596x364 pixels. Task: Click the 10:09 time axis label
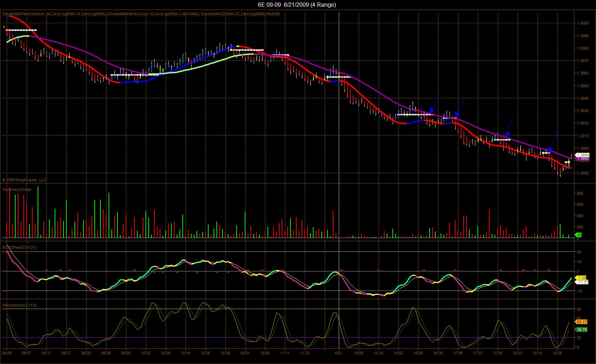[166, 353]
